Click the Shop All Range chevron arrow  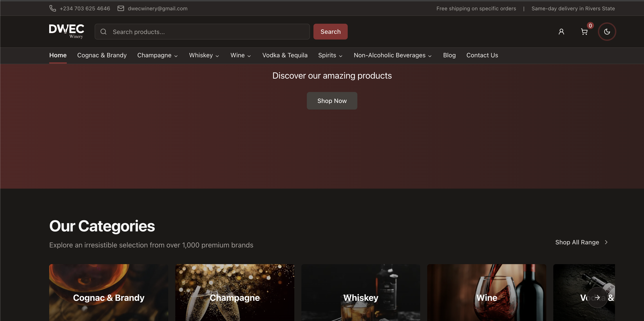pos(606,242)
